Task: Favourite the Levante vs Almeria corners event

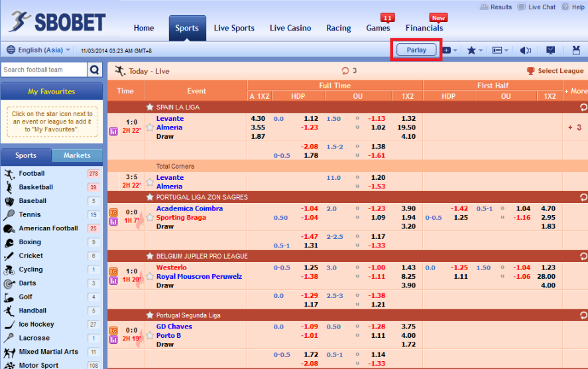Action: (150, 182)
